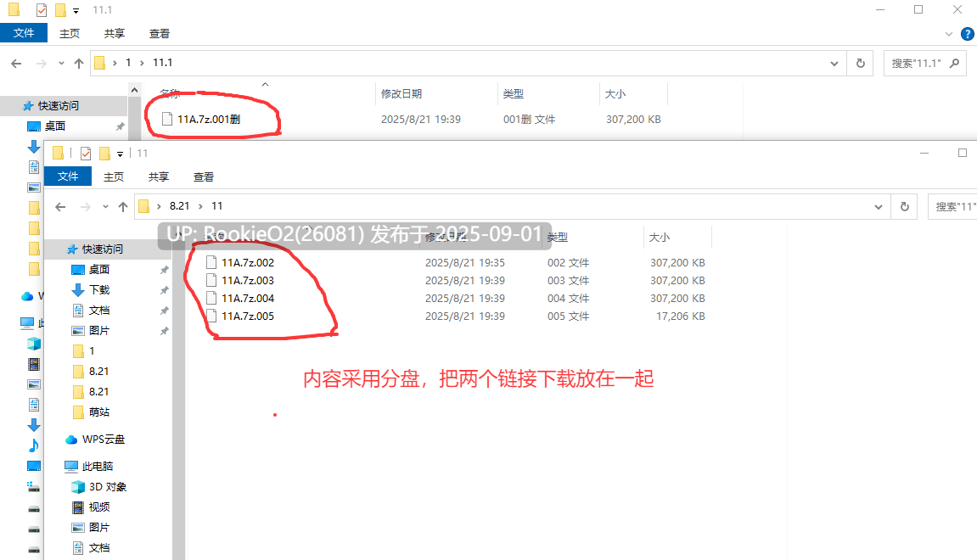Screen dimensions: 977x560
Task: Open folder 1 in window 11 sidebar
Action: (x=92, y=350)
